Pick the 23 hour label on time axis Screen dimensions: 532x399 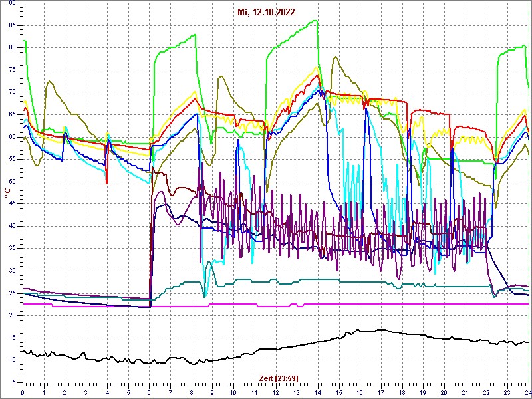[507, 393]
